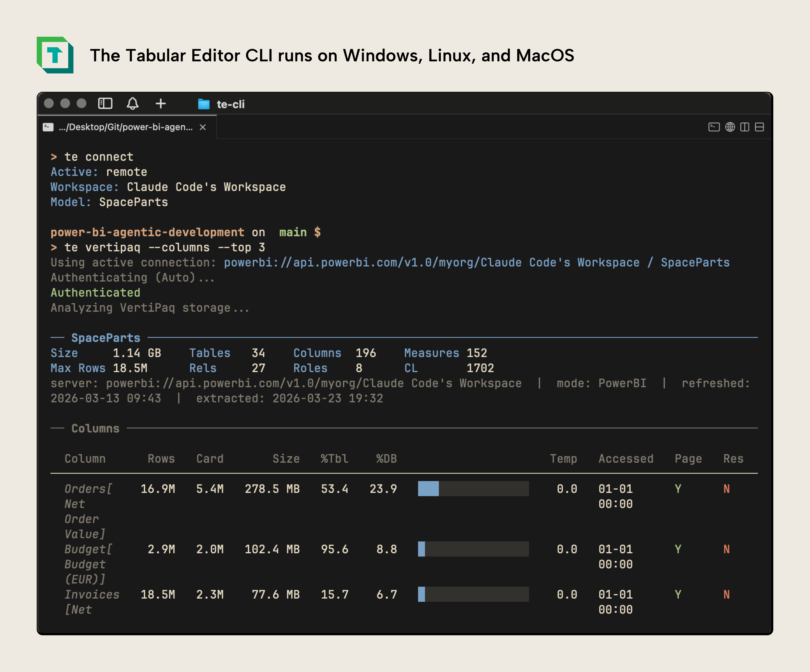Viewport: 810px width, 672px height.
Task: Click the te-cli folder icon in the title bar
Action: [x=204, y=104]
